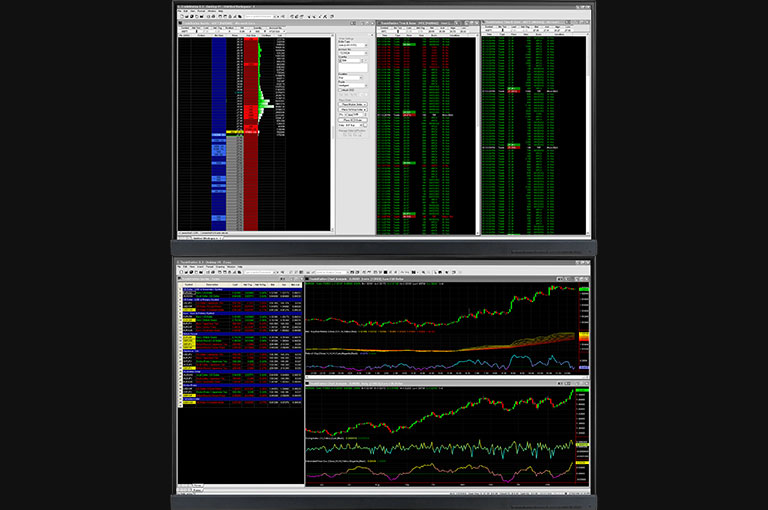
Task: Open View menu in top monitor window
Action: pos(192,11)
